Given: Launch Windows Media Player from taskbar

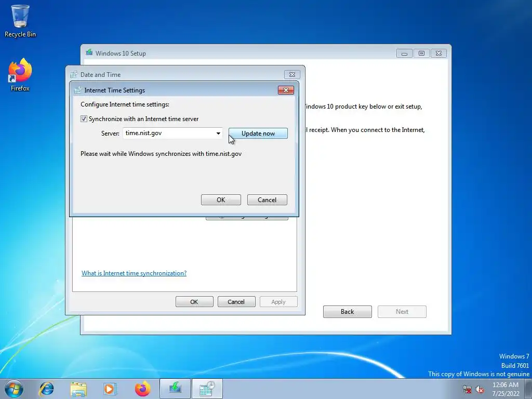Looking at the screenshot, I should pos(110,389).
